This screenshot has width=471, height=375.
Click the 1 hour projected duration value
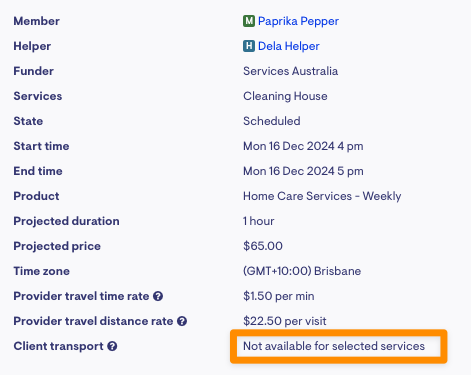coord(259,221)
